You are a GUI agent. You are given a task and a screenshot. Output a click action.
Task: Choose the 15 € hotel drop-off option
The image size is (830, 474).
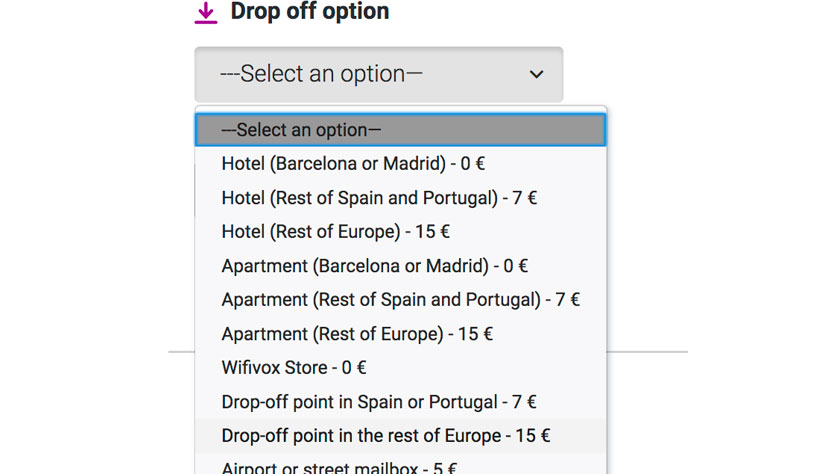400,232
